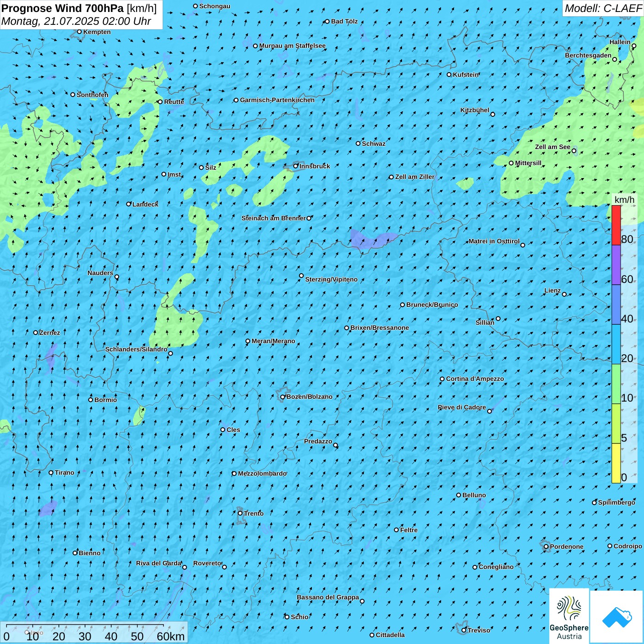The width and height of the screenshot is (644, 644).
Task: Click the Lienz location dot
Action: point(564,294)
